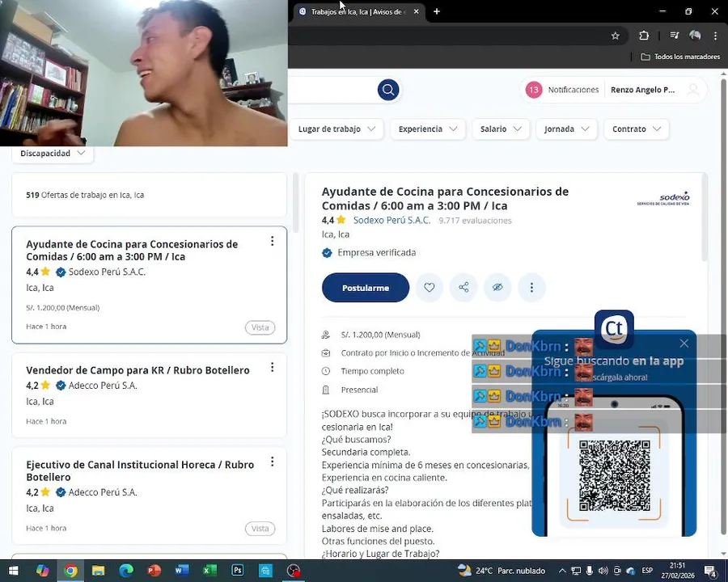Open the three-dot menu next to Postularme
728x582 pixels.
point(531,287)
